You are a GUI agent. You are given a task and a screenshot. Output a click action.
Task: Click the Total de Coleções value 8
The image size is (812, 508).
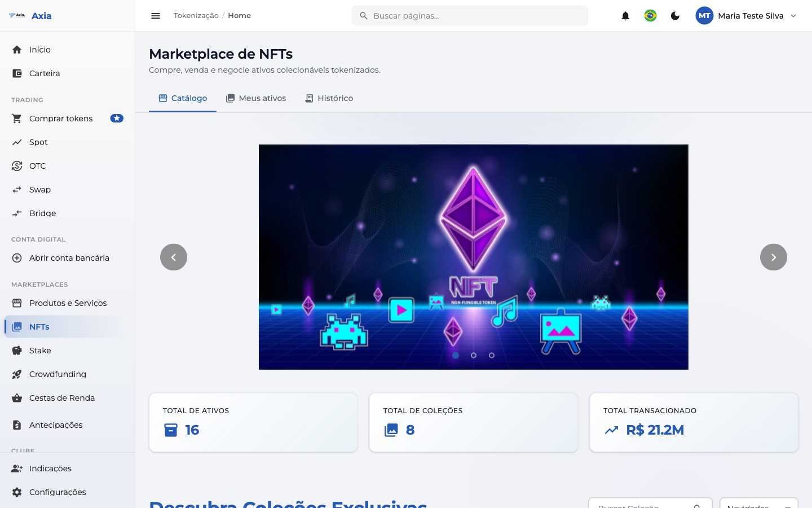tap(410, 430)
